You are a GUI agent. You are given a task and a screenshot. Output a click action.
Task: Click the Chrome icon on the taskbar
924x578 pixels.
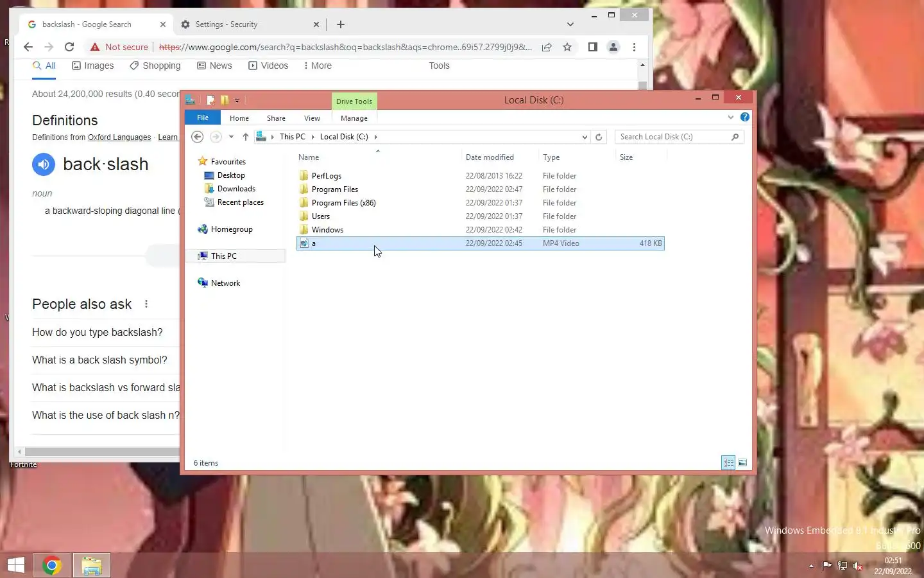pos(52,565)
